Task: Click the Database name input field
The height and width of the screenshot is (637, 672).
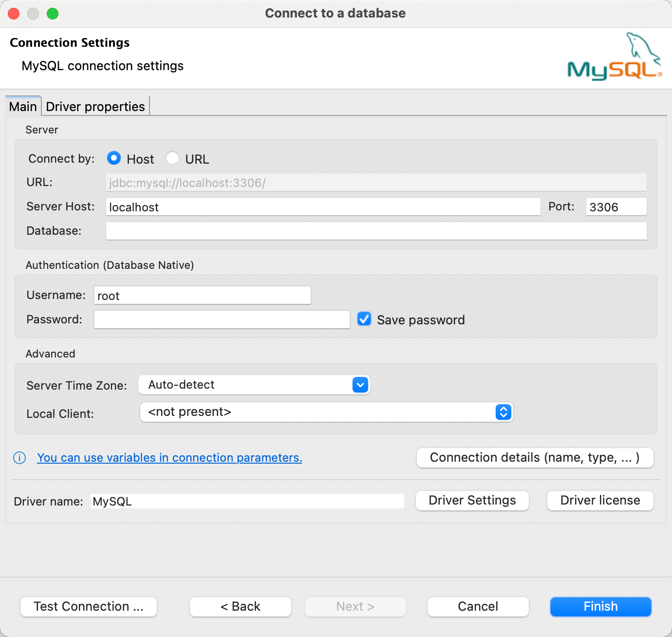Action: click(376, 231)
